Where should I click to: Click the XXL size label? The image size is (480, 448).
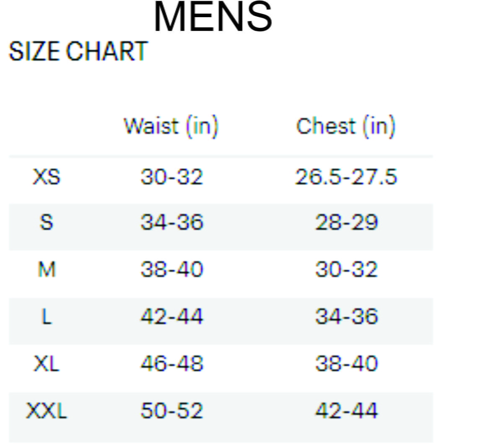click(x=47, y=410)
